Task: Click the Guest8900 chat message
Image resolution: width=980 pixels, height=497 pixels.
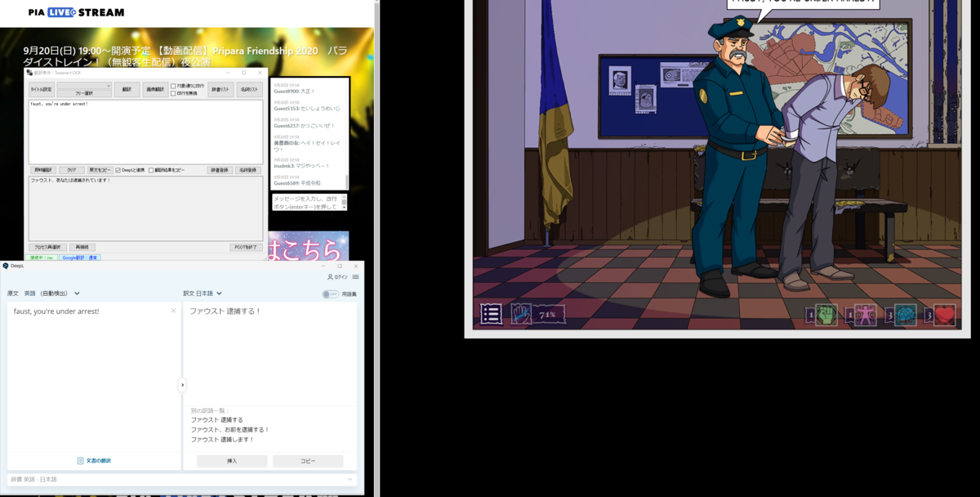Action: (294, 91)
